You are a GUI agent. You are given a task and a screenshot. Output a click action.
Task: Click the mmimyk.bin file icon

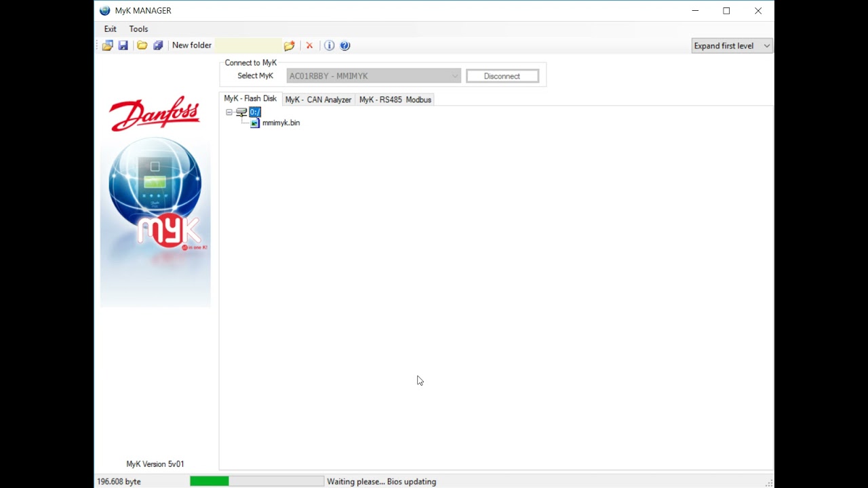(255, 123)
